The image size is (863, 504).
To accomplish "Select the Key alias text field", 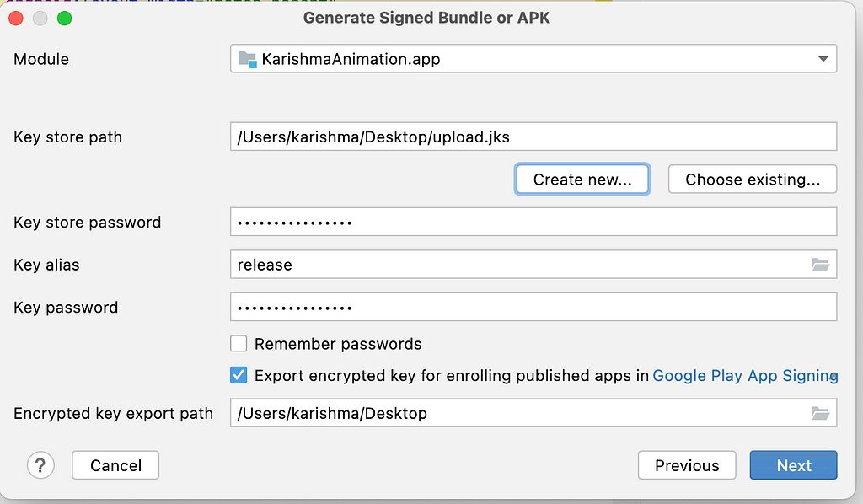I will [x=519, y=265].
